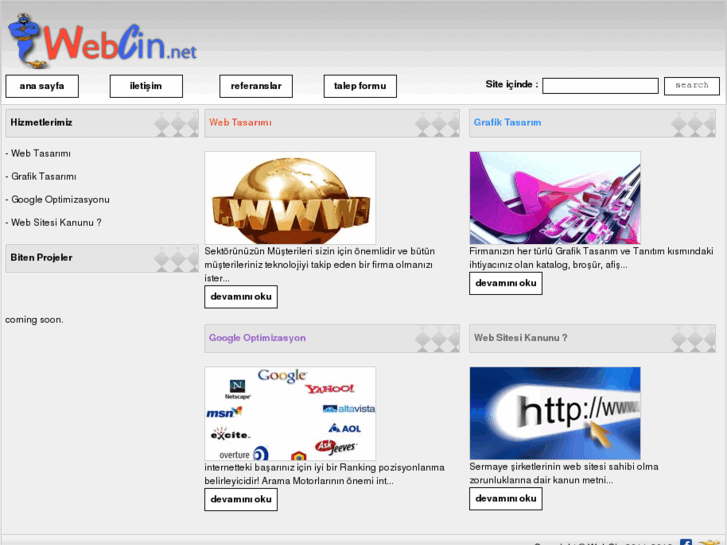This screenshot has width=727, height=545.
Task: Click the Site içinde : label
Action: pos(512,84)
